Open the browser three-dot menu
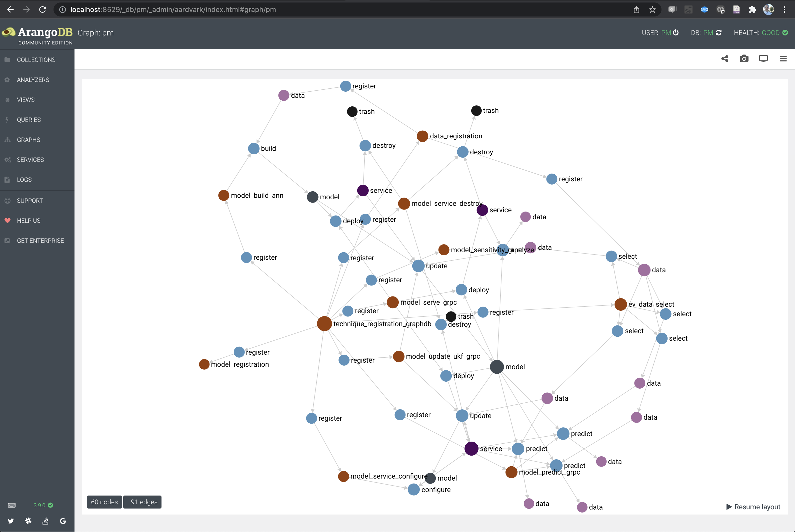 click(x=784, y=9)
